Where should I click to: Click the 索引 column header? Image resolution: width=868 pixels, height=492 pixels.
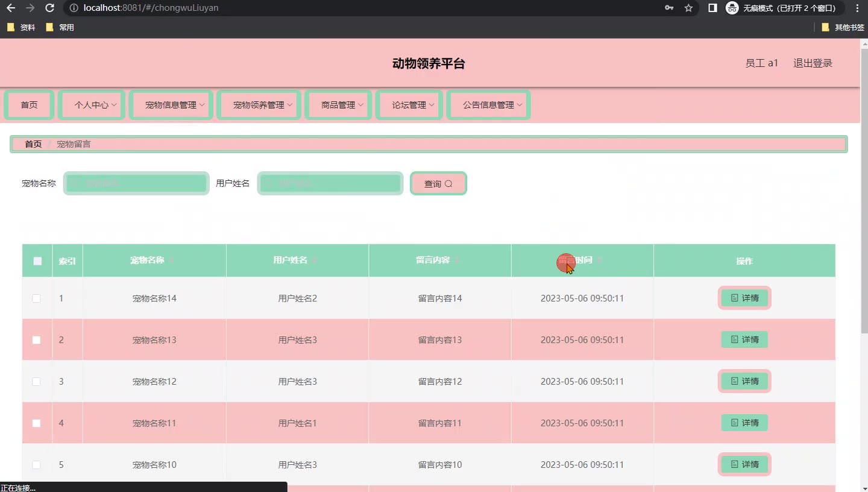click(x=67, y=261)
